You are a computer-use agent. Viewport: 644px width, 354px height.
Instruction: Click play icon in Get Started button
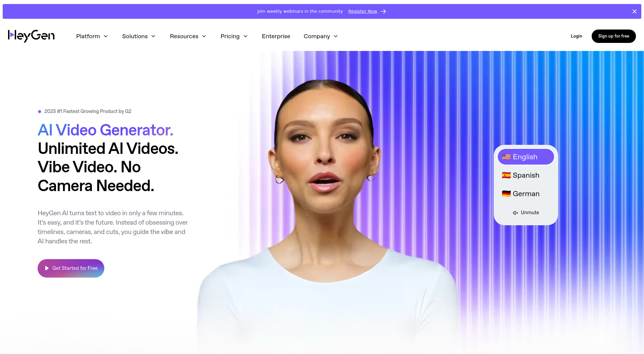point(47,268)
